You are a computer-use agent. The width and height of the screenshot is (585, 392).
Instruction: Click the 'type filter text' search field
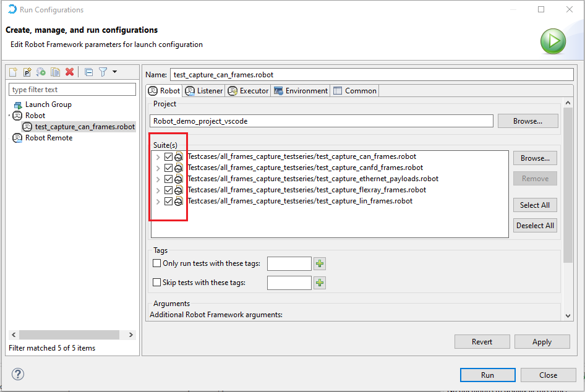[72, 90]
